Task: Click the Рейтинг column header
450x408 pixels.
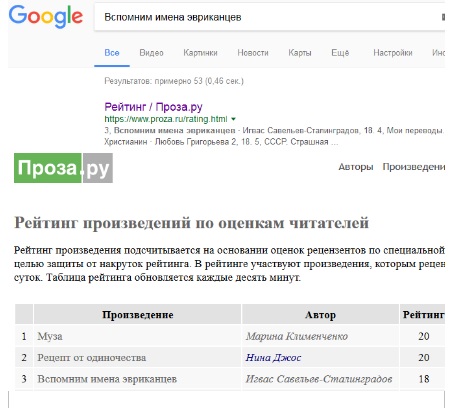Action: tap(423, 314)
